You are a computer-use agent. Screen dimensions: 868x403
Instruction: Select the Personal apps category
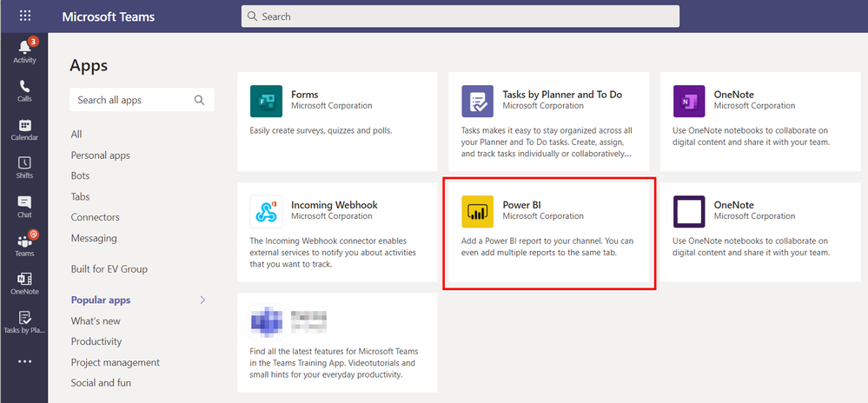(100, 155)
